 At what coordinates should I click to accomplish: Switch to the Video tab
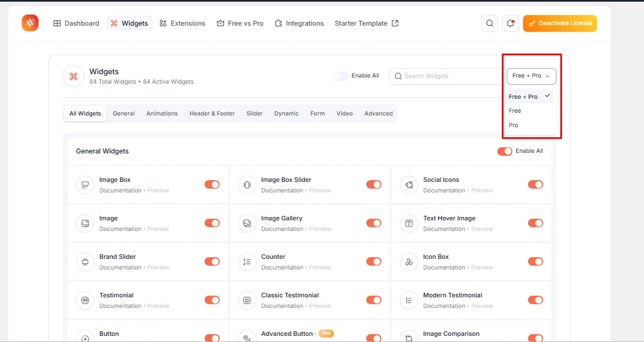[345, 113]
